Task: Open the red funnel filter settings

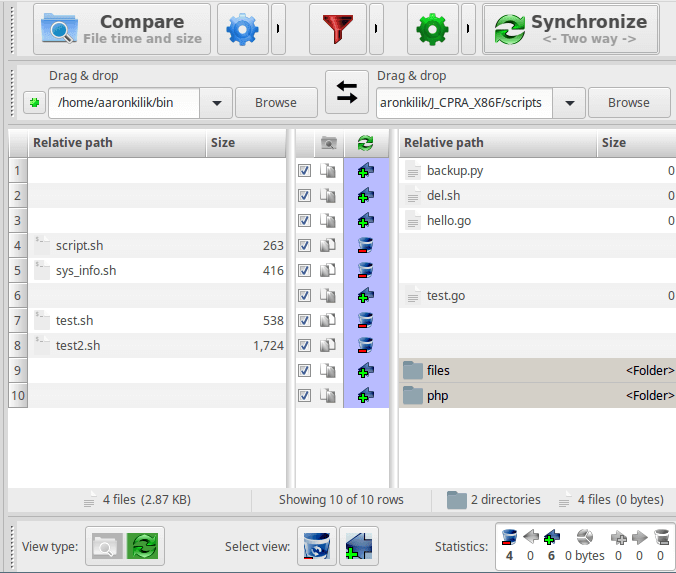Action: coord(337,30)
